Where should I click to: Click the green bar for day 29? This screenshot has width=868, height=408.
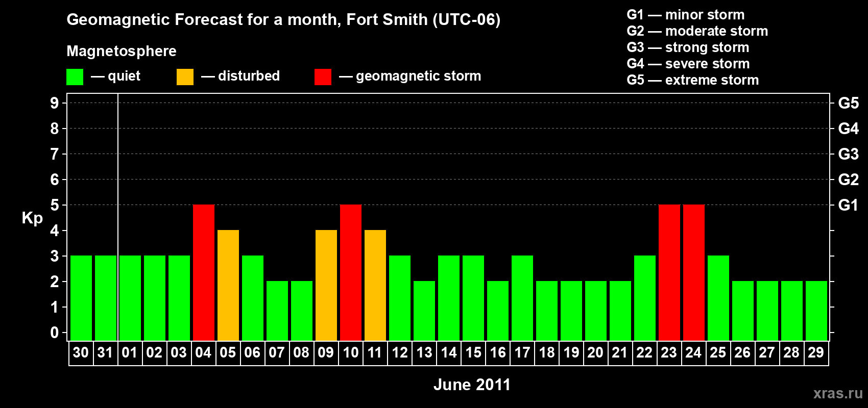pyautogui.click(x=816, y=311)
